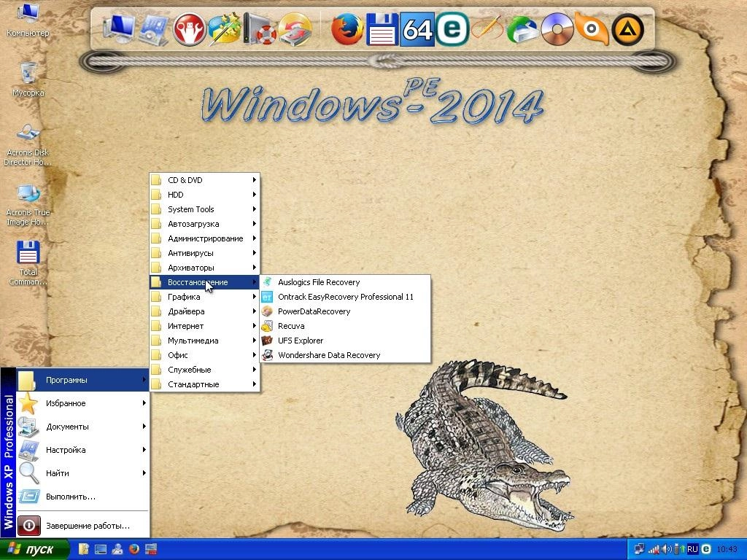Expand the System Tools submenu
The image size is (747, 560).
pyautogui.click(x=205, y=209)
